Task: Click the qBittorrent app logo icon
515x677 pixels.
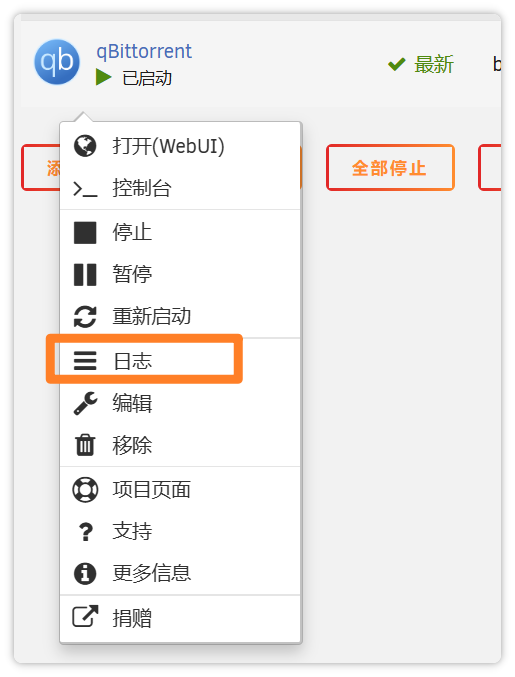Action: point(57,62)
